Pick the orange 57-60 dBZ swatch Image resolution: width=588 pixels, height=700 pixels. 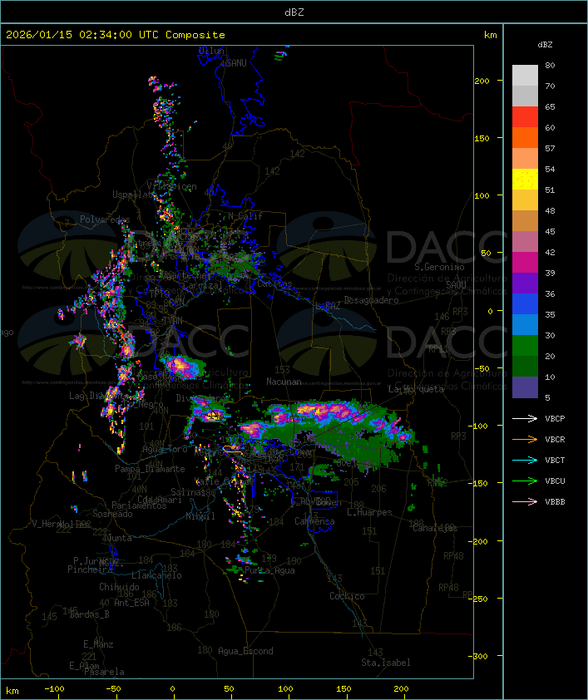point(525,138)
